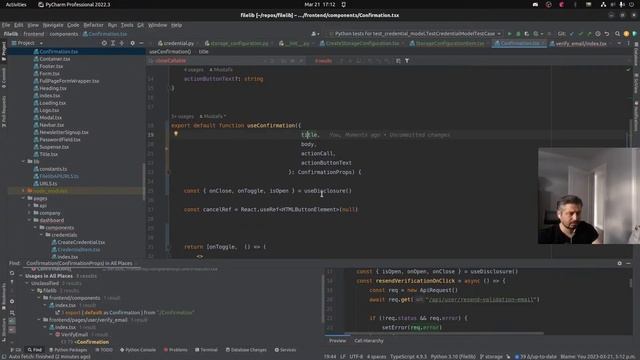Open the Git menu

coord(140,25)
